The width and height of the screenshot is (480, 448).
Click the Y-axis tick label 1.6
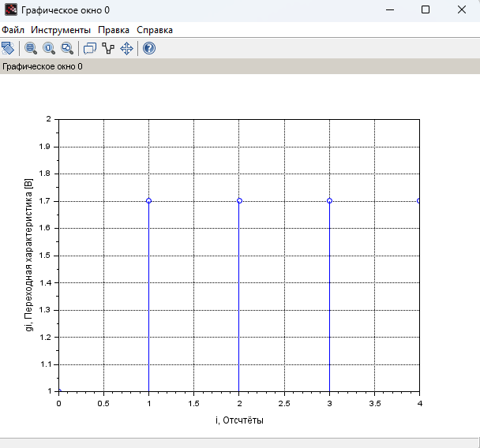tap(45, 228)
